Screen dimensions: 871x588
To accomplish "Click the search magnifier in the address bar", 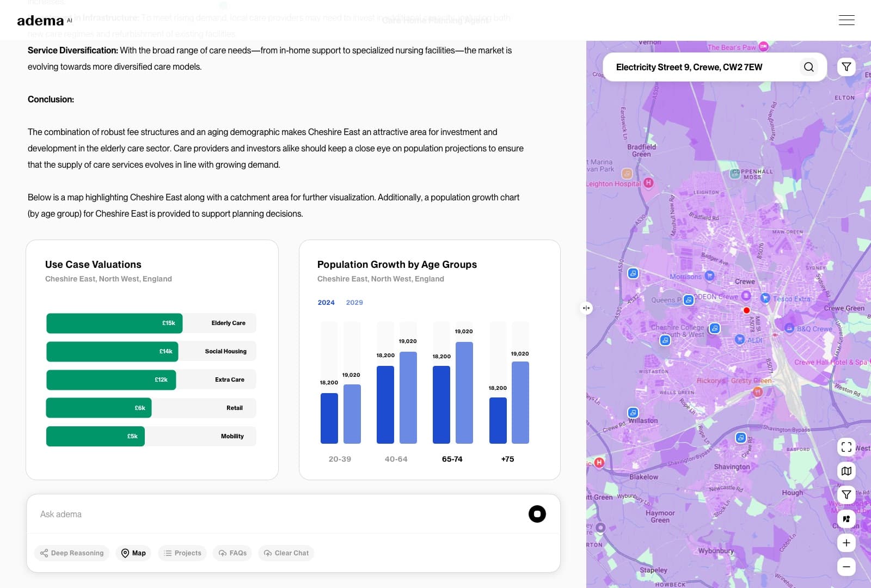I will click(x=809, y=67).
